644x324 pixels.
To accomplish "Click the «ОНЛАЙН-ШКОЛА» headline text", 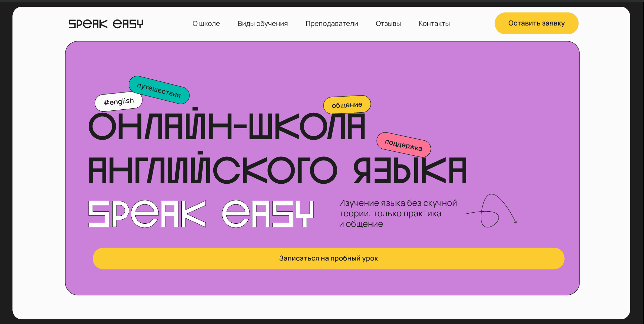I will coord(227,127).
